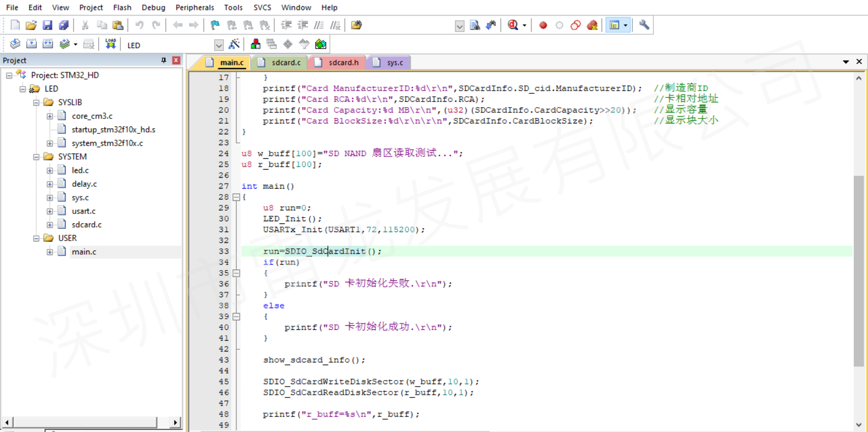
Task: Select startup_stm32f10x_hd.s in project tree
Action: tap(113, 130)
